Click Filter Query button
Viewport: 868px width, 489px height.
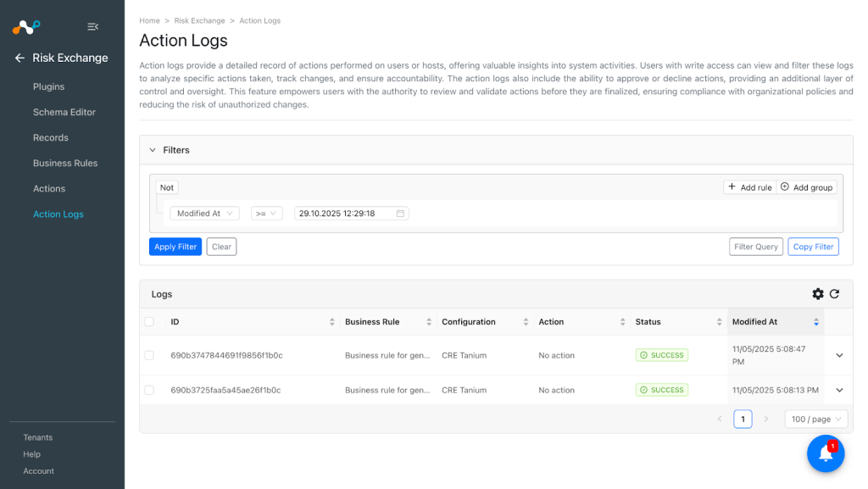pos(755,247)
